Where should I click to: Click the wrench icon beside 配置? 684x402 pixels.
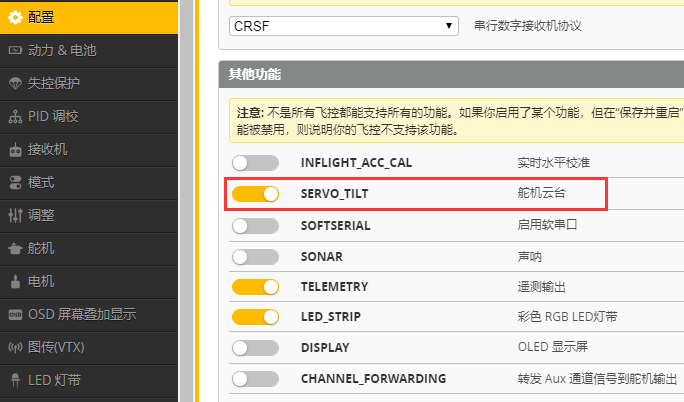(x=15, y=16)
